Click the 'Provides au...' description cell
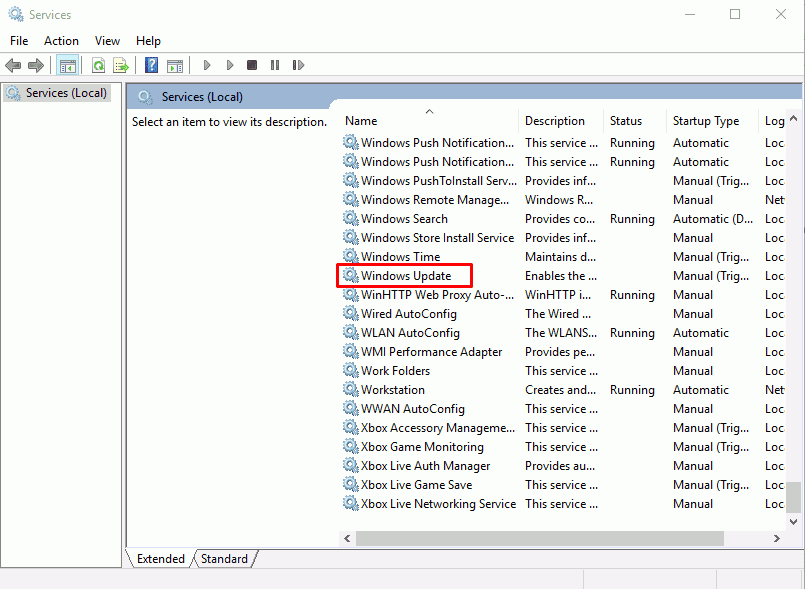 coord(560,466)
